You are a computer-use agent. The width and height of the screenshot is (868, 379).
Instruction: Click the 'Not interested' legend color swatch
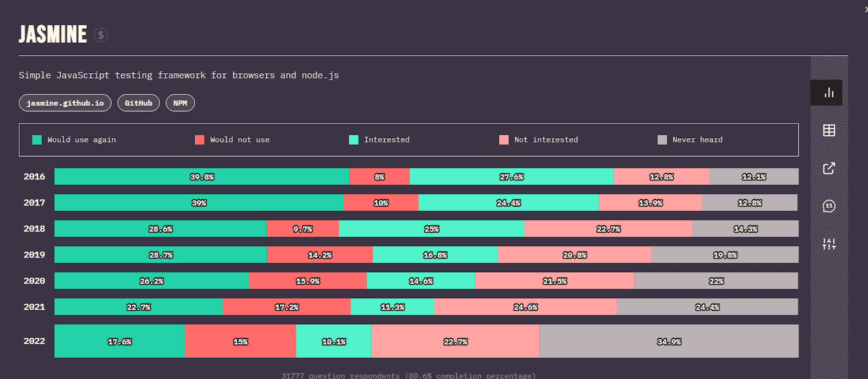point(504,140)
